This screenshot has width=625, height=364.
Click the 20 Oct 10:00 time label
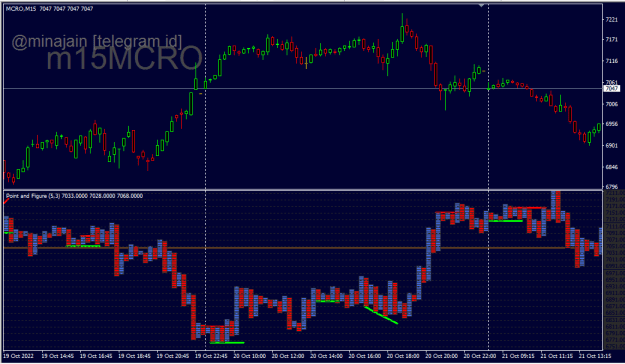point(250,356)
